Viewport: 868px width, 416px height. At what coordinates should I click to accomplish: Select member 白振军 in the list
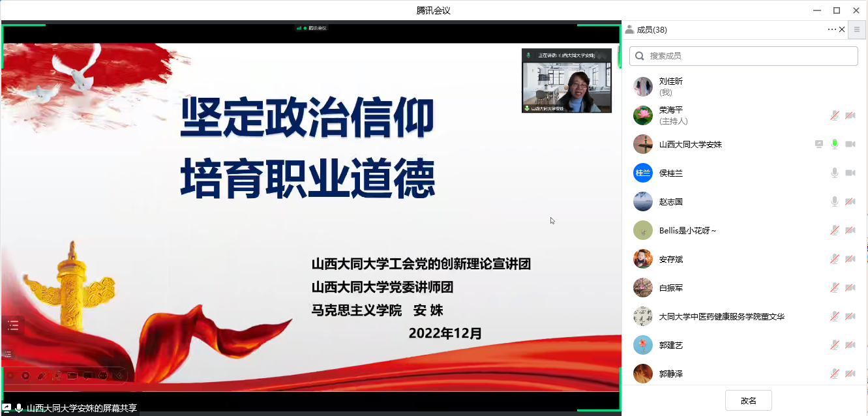(x=745, y=288)
